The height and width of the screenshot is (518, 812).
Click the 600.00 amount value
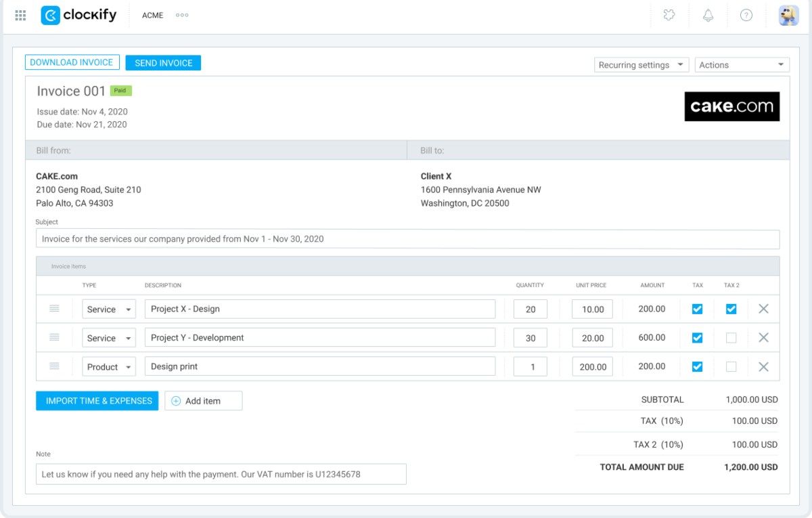[652, 337]
